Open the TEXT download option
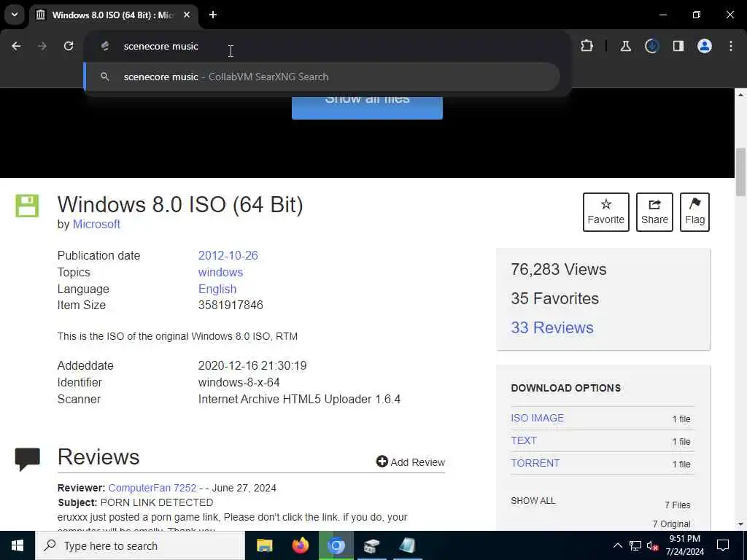This screenshot has height=560, width=747. tap(524, 440)
